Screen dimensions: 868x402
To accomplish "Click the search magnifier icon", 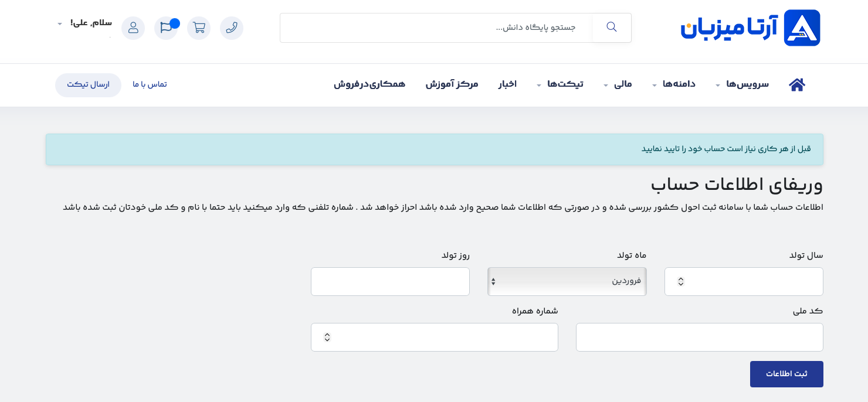I will pos(612,28).
